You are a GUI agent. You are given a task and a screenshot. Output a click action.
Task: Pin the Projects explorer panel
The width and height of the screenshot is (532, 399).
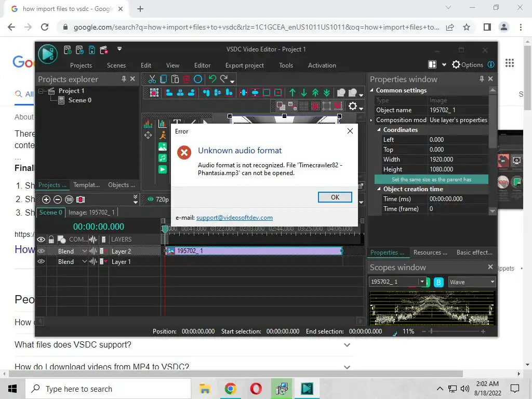click(x=124, y=79)
